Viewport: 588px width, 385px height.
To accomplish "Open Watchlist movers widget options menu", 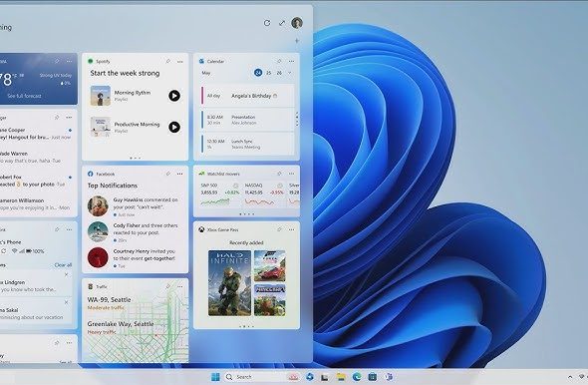I will coord(292,174).
